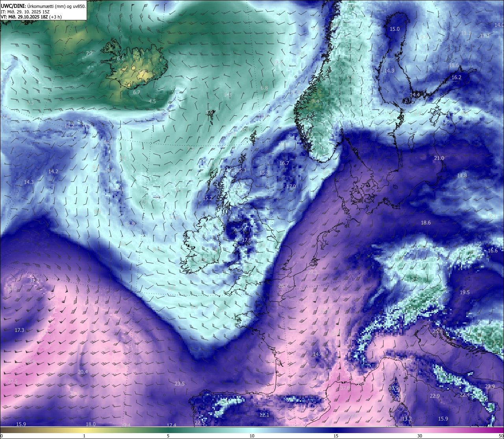Click the color scale label 15
504x439 pixels.
click(336, 436)
